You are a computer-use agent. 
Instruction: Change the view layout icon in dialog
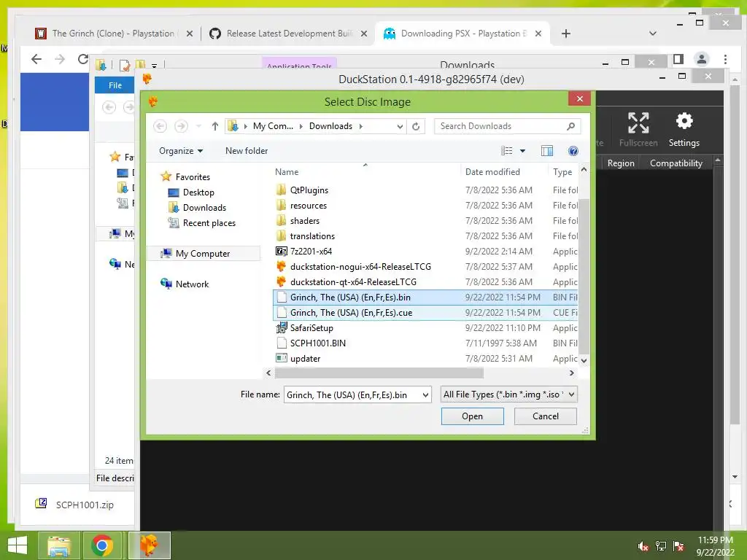[506, 151]
